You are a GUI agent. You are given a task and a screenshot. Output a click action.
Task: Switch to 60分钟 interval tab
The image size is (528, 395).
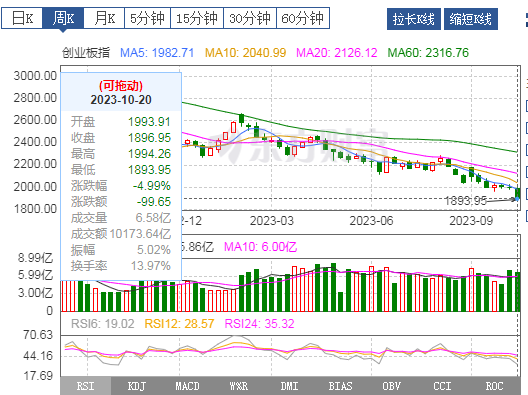303,18
